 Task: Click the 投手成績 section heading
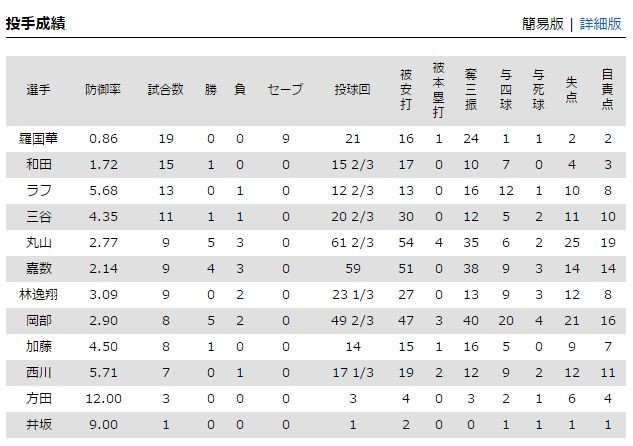pyautogui.click(x=36, y=23)
